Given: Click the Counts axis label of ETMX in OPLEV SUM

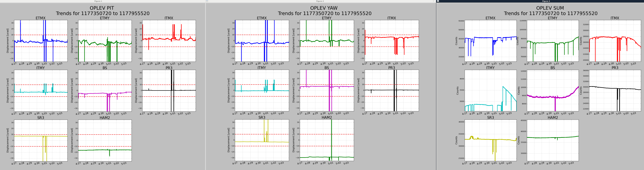Looking at the screenshot, I should pyautogui.click(x=456, y=41).
